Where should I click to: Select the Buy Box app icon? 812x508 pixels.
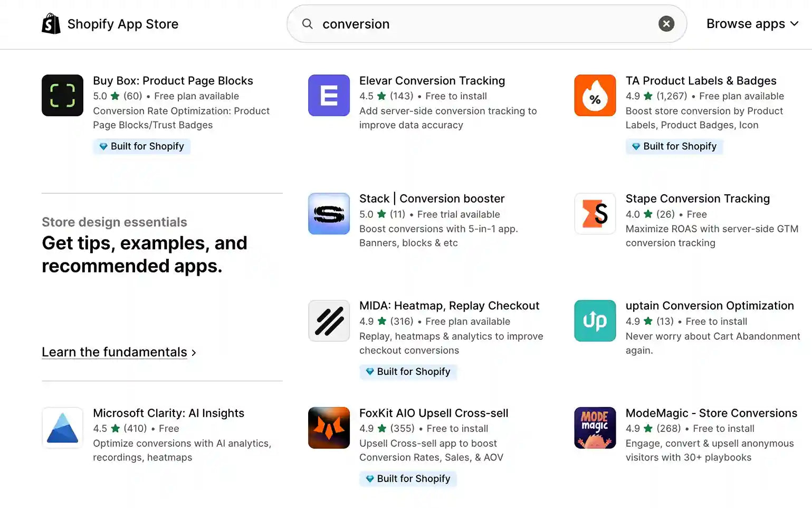(62, 96)
